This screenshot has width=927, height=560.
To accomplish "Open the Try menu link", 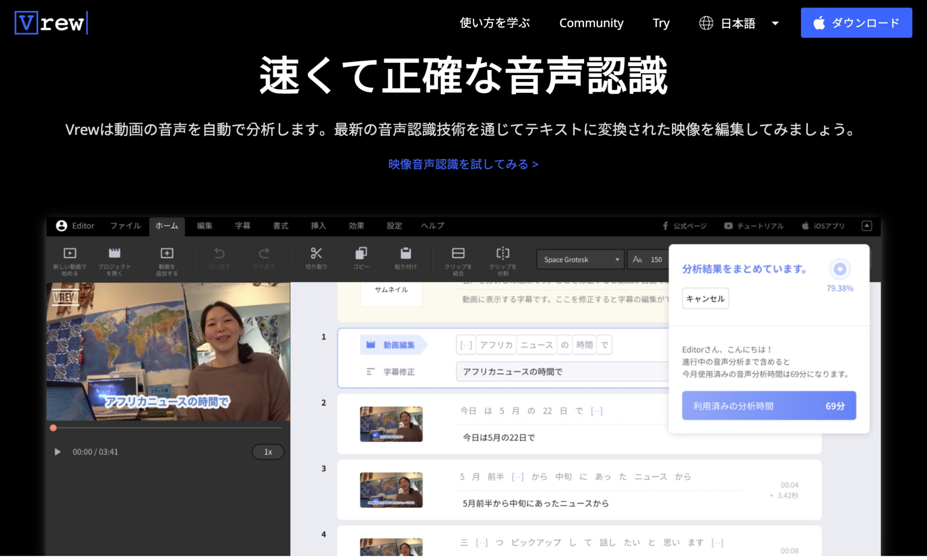I will (661, 23).
